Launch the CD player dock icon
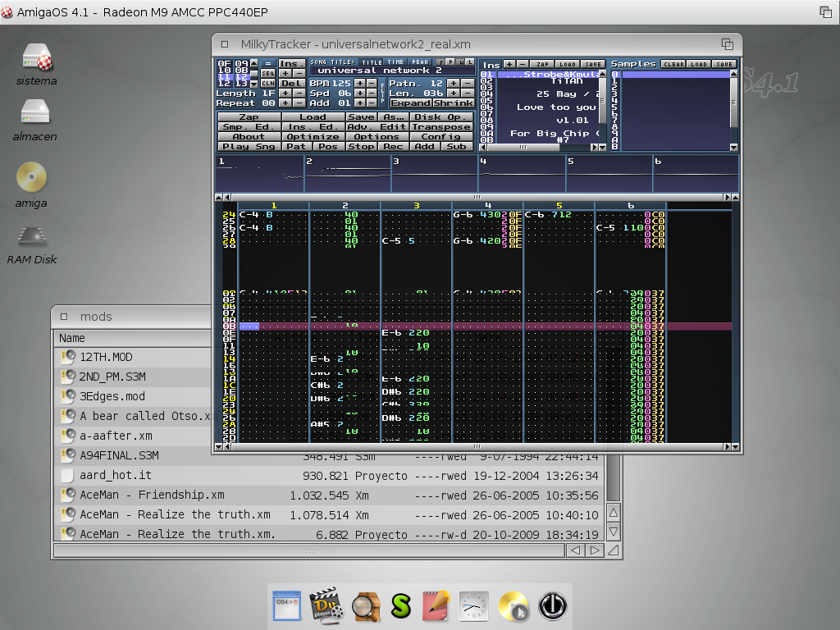Image resolution: width=840 pixels, height=630 pixels. coord(513,606)
